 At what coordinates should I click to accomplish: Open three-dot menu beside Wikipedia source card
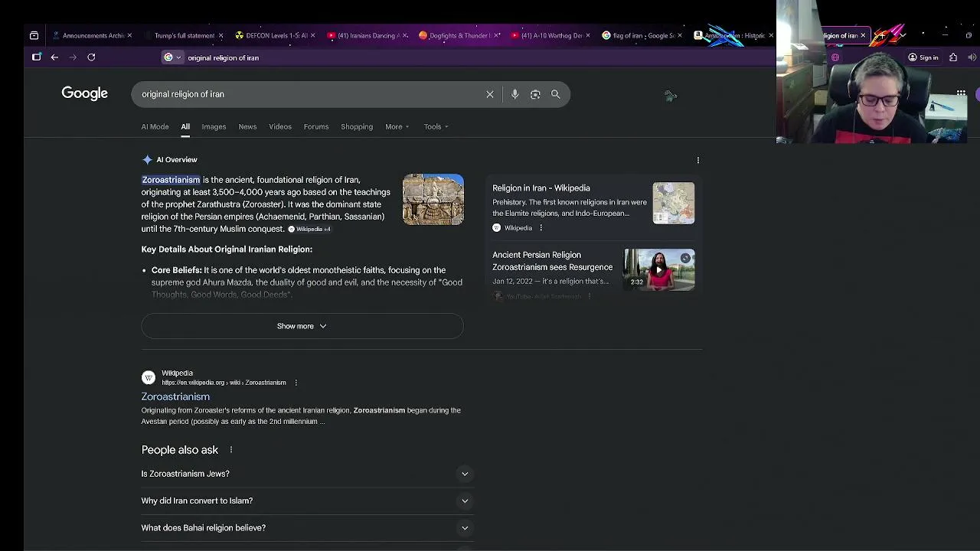(x=541, y=228)
